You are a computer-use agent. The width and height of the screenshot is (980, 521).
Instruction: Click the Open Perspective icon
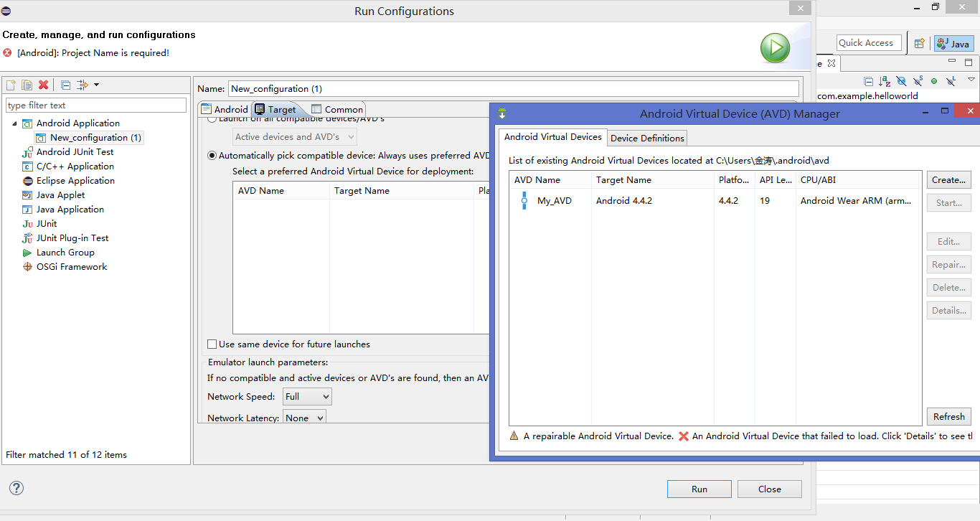coord(919,43)
